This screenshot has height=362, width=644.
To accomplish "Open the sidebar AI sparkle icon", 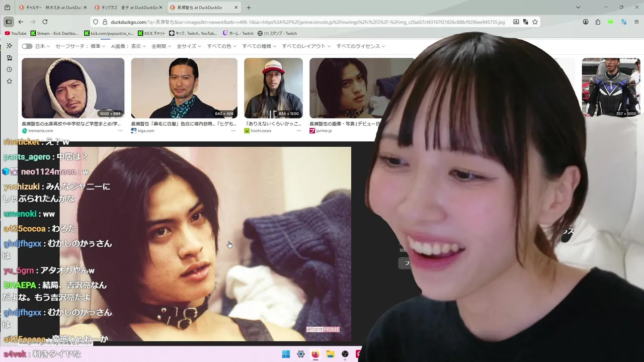I will 9,46.
